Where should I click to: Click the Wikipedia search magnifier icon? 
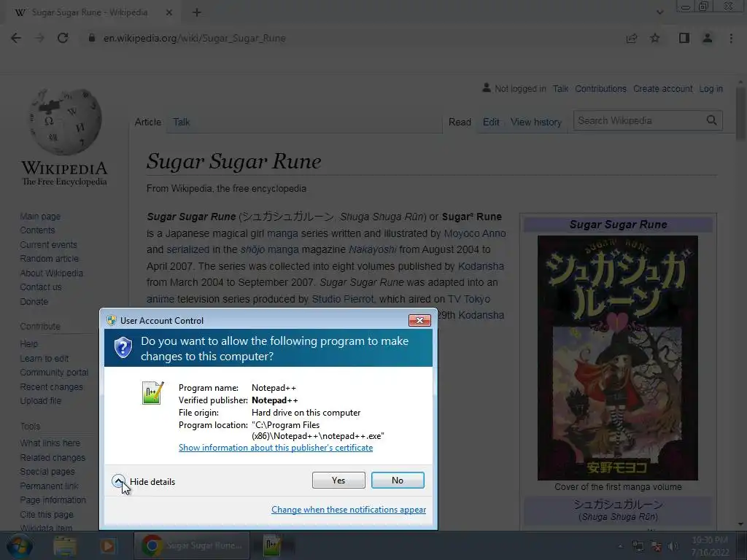click(x=712, y=120)
